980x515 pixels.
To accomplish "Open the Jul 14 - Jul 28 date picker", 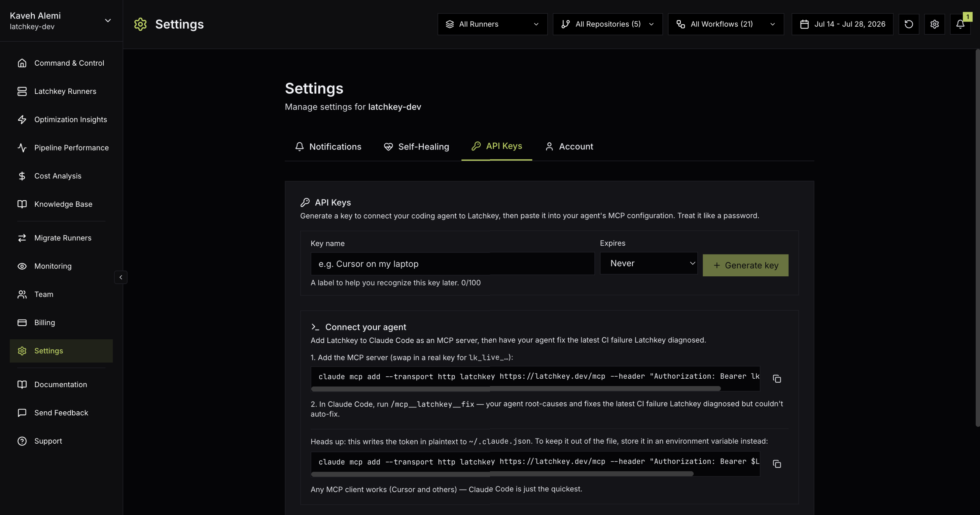I will click(842, 24).
